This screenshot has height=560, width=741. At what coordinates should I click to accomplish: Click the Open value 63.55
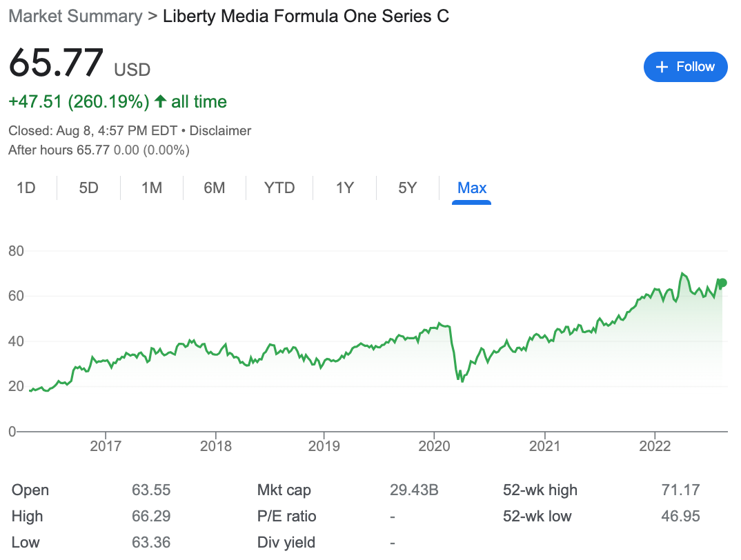[x=150, y=490]
